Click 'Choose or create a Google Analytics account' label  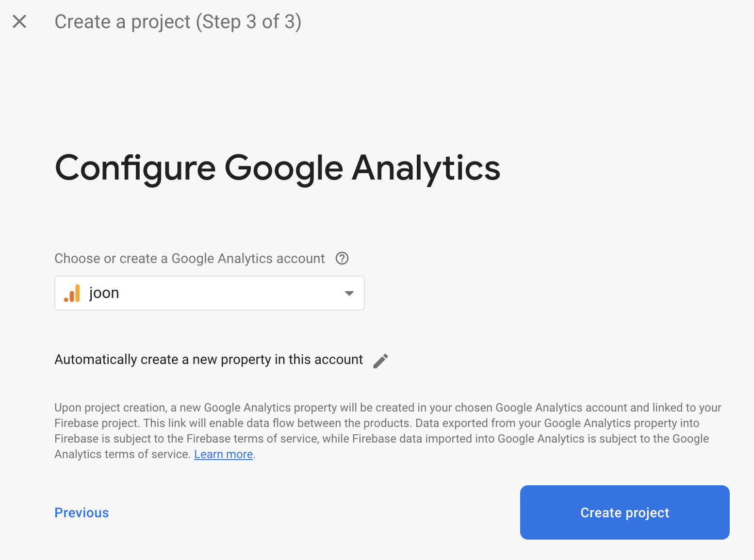(x=189, y=259)
